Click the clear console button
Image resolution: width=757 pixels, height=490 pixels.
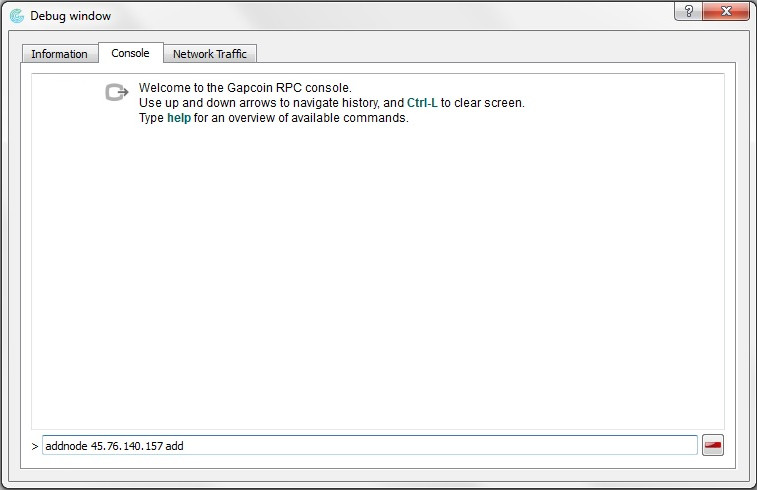coord(713,445)
